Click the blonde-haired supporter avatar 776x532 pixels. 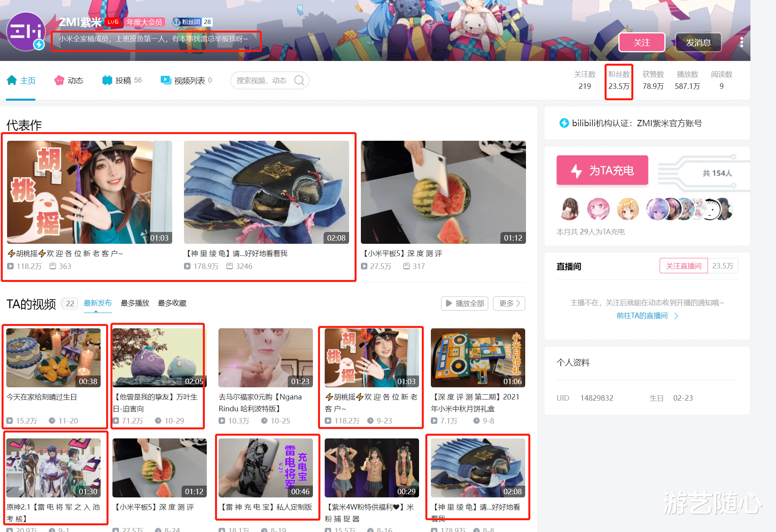628,209
